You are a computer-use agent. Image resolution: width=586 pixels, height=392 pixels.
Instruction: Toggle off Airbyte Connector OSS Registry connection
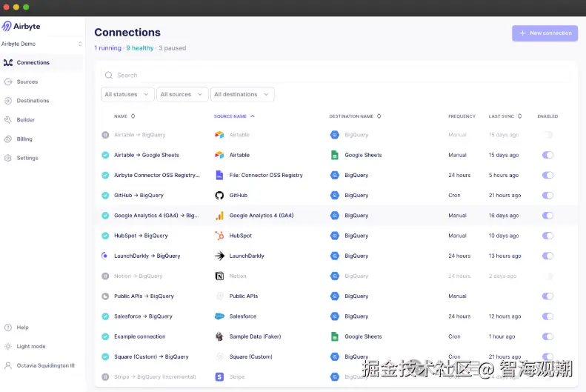point(547,175)
